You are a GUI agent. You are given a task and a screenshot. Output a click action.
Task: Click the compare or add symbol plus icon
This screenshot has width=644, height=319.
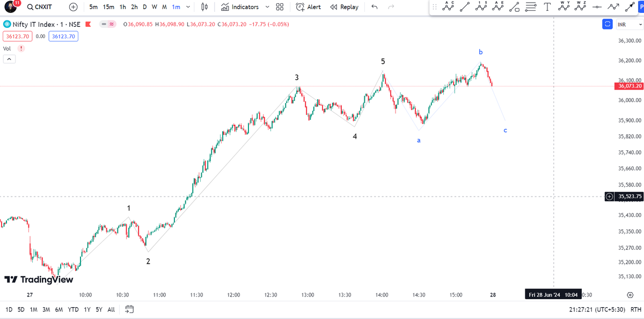pos(74,7)
